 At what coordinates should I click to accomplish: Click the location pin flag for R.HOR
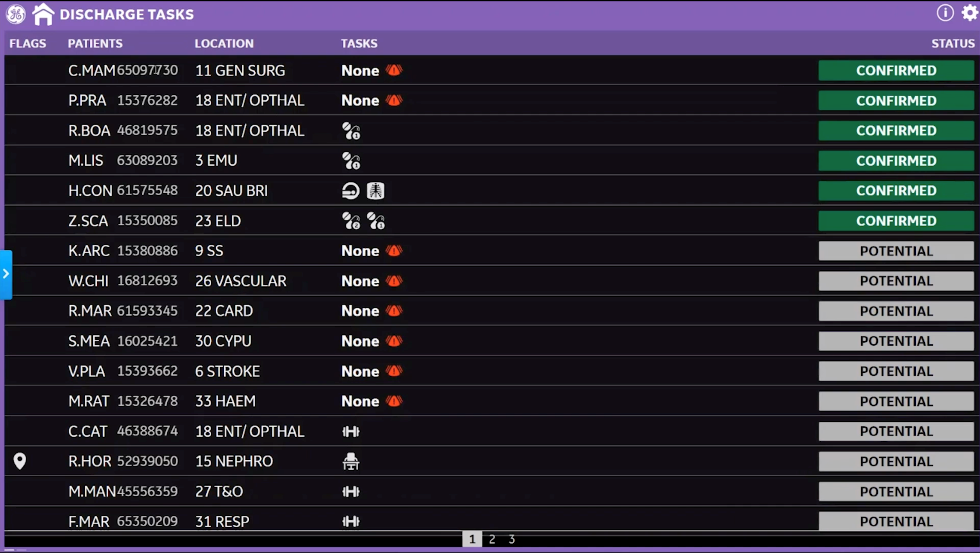tap(20, 461)
